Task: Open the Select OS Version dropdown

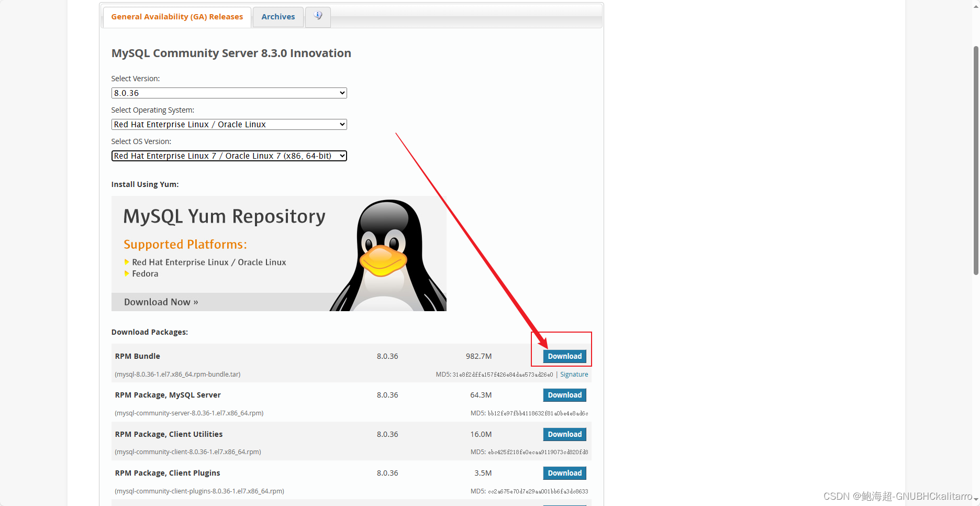Action: 229,156
